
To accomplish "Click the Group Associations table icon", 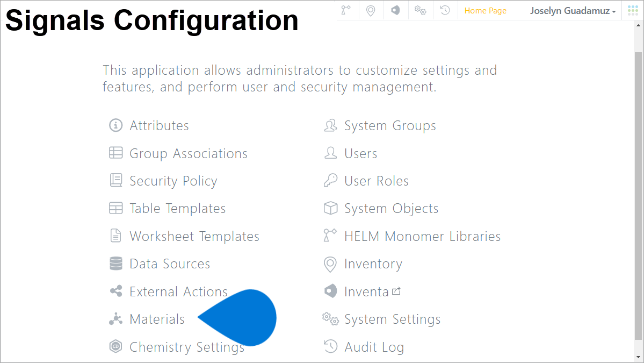I will point(116,153).
